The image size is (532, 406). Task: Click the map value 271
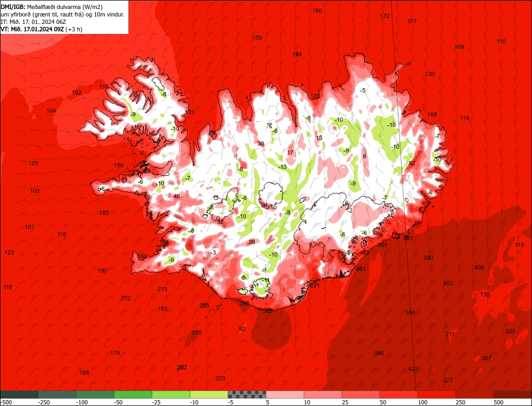pos(315,285)
